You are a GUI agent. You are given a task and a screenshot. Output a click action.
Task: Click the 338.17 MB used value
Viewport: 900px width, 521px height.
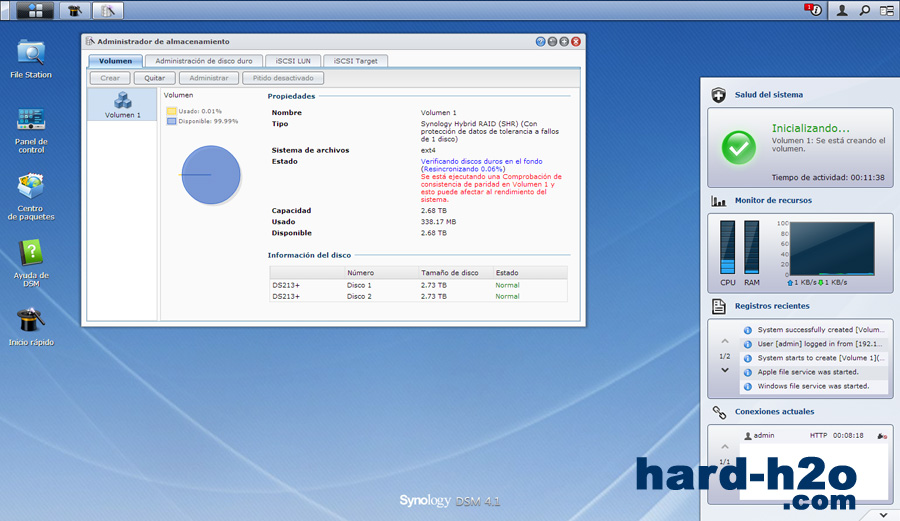pyautogui.click(x=438, y=222)
